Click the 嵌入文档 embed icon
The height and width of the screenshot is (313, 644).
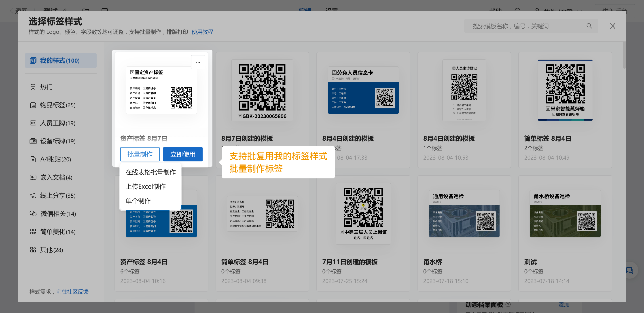[33, 177]
